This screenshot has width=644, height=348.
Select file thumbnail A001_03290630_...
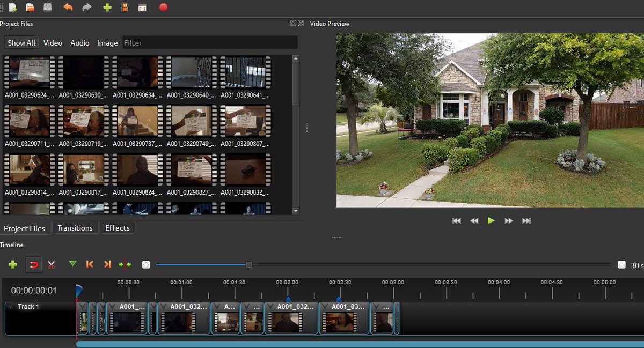(83, 72)
